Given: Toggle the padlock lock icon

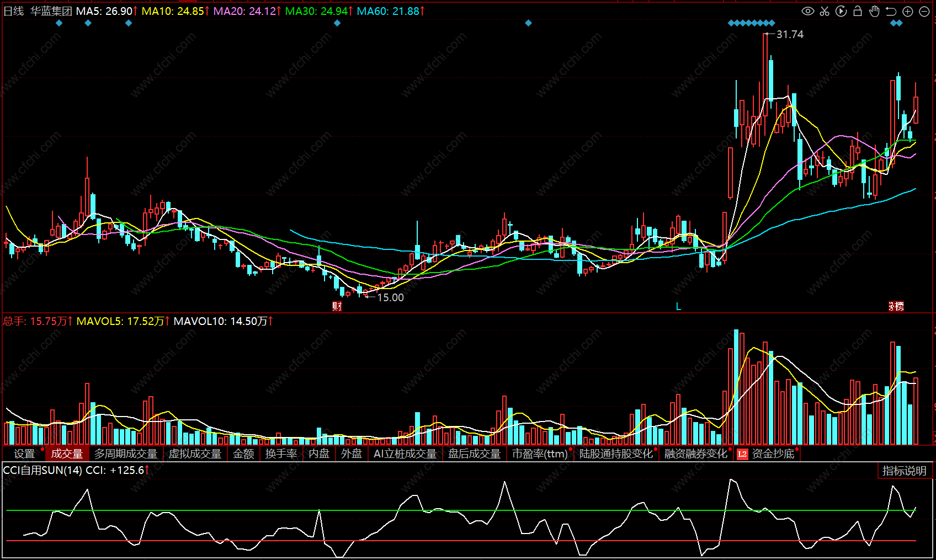Looking at the screenshot, I should tap(858, 11).
